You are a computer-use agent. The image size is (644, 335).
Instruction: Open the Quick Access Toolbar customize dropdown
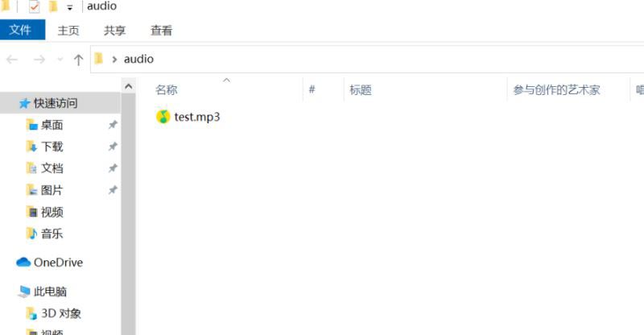pos(70,7)
